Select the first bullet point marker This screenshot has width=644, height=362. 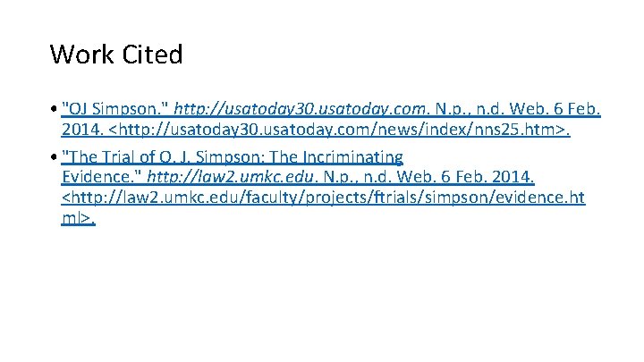click(x=54, y=109)
